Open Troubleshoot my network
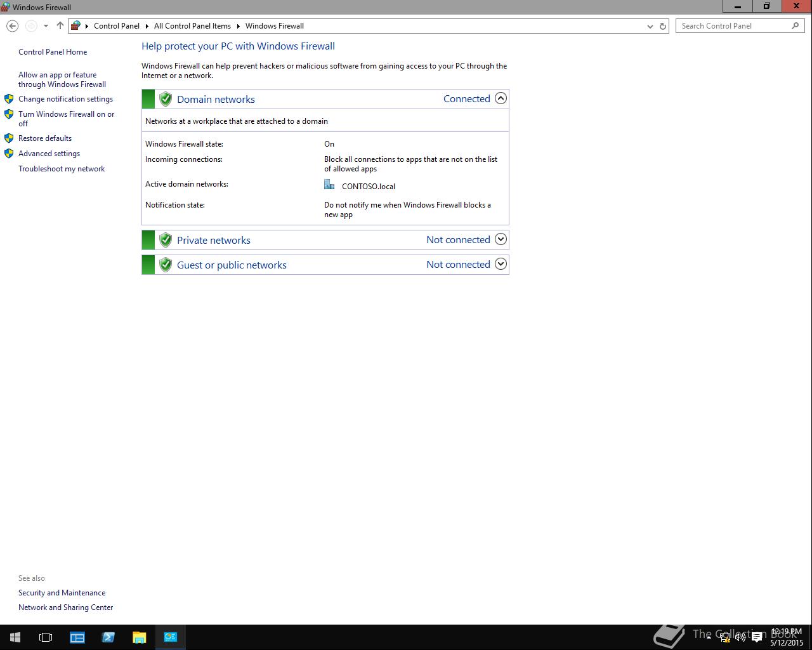Viewport: 812px width, 650px height. (62, 169)
